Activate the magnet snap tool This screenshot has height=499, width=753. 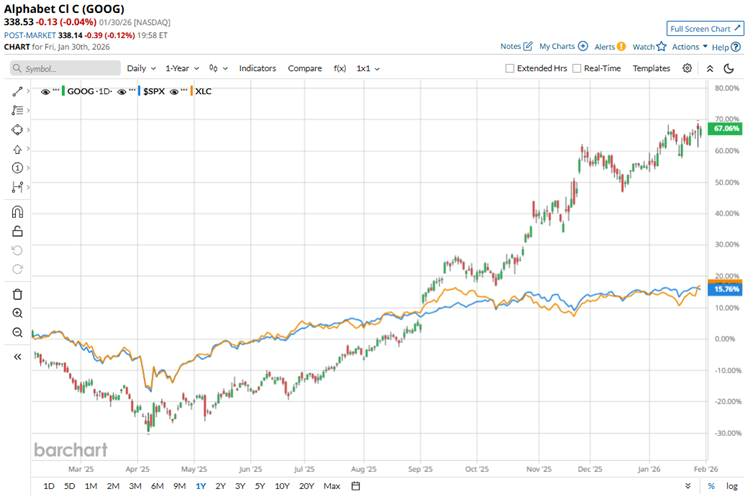tap(17, 212)
